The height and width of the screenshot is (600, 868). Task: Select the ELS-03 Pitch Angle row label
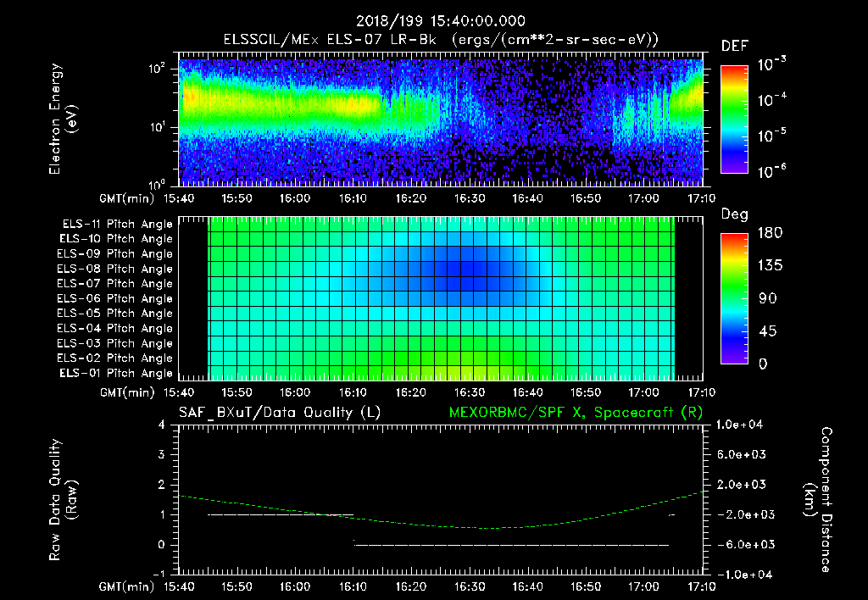tap(114, 343)
